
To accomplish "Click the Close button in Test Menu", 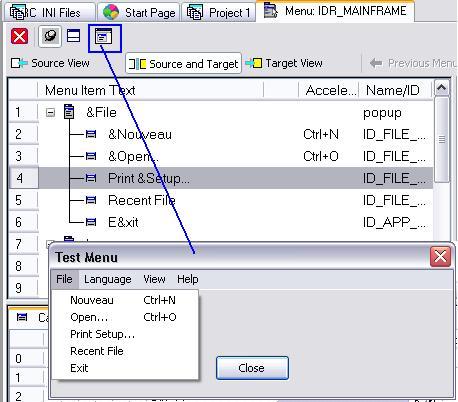I will click(252, 368).
